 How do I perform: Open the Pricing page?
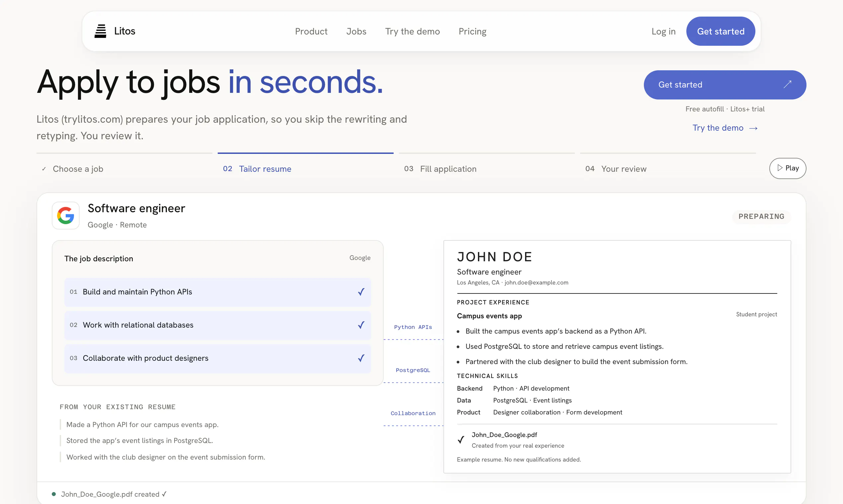click(473, 31)
